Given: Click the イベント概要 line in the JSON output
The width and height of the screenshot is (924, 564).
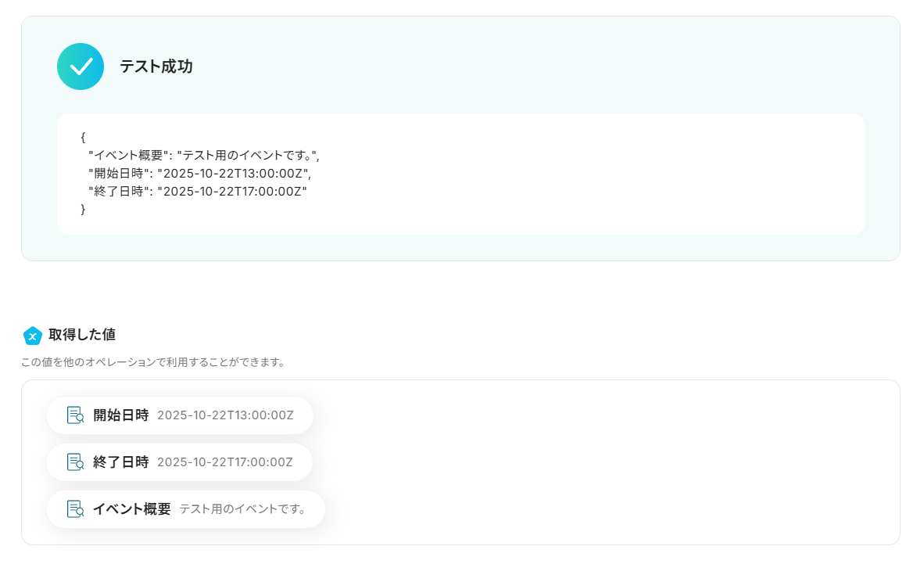Looking at the screenshot, I should (204, 155).
